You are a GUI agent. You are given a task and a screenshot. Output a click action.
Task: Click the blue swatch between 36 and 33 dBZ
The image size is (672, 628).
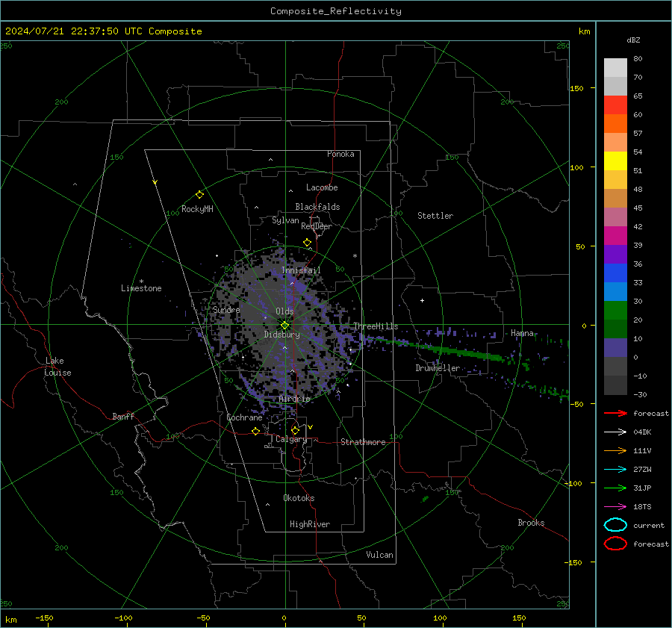click(615, 273)
